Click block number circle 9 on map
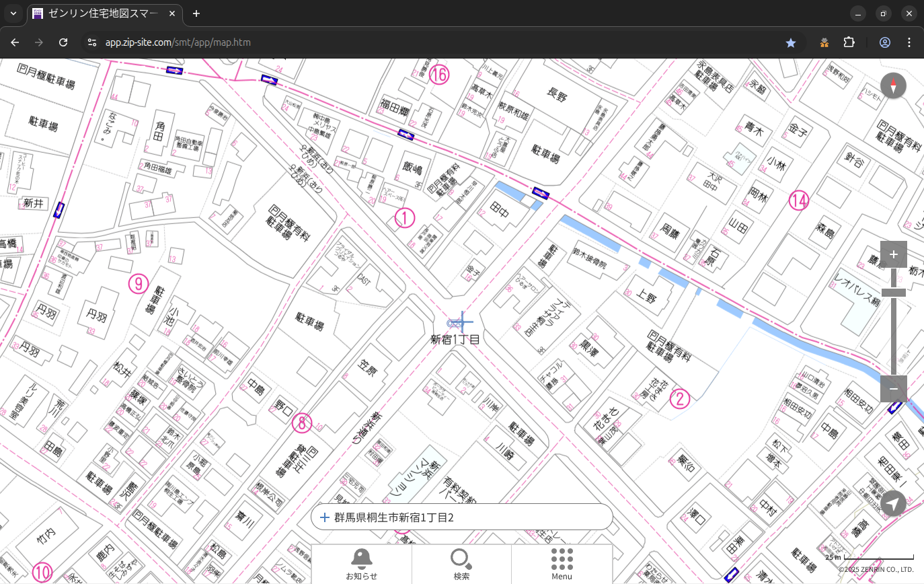 tap(139, 283)
